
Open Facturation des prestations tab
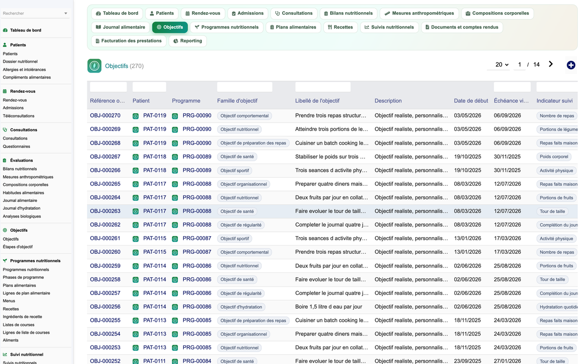pos(128,41)
